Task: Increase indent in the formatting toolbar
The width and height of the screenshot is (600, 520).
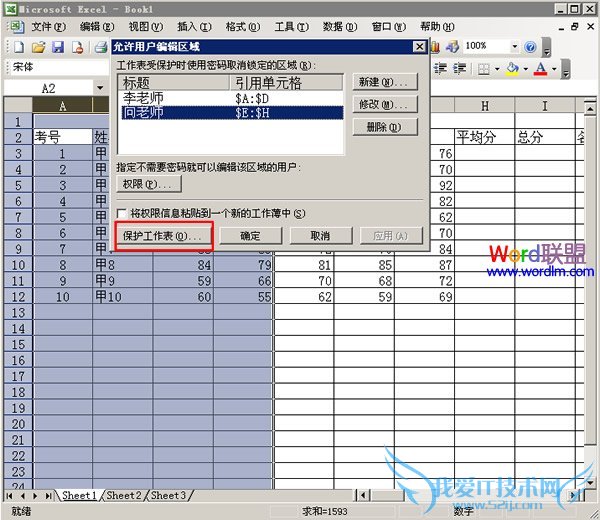Action: (459, 68)
